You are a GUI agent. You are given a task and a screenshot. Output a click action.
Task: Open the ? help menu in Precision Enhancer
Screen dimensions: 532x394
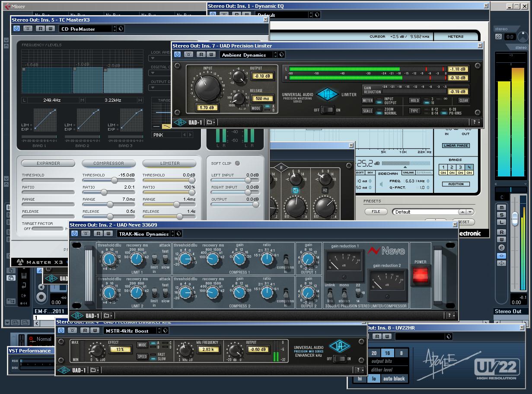click(360, 370)
